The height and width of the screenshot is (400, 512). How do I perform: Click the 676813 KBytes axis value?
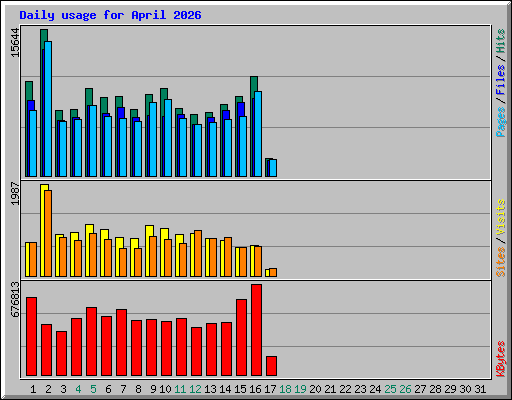coord(15,299)
